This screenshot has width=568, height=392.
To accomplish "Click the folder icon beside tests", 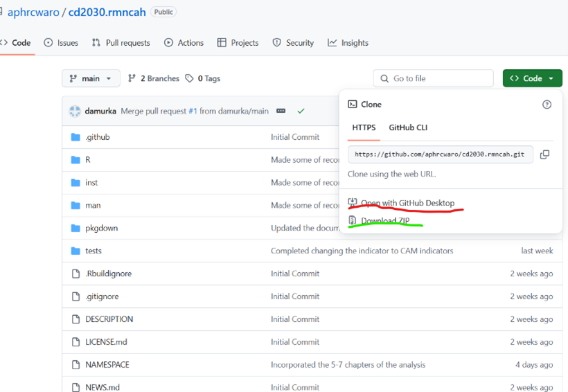I will 76,251.
